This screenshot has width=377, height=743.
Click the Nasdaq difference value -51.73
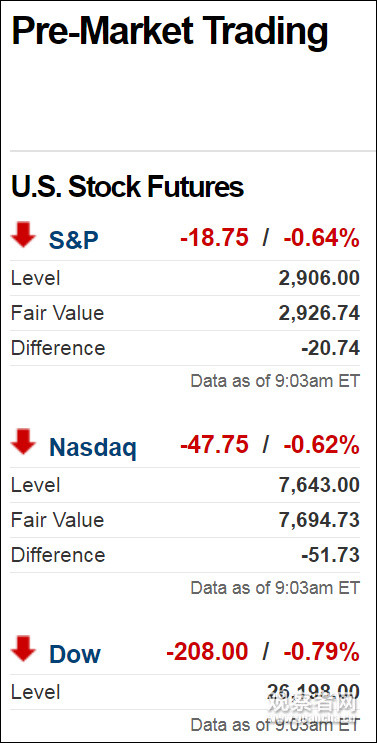pos(331,555)
